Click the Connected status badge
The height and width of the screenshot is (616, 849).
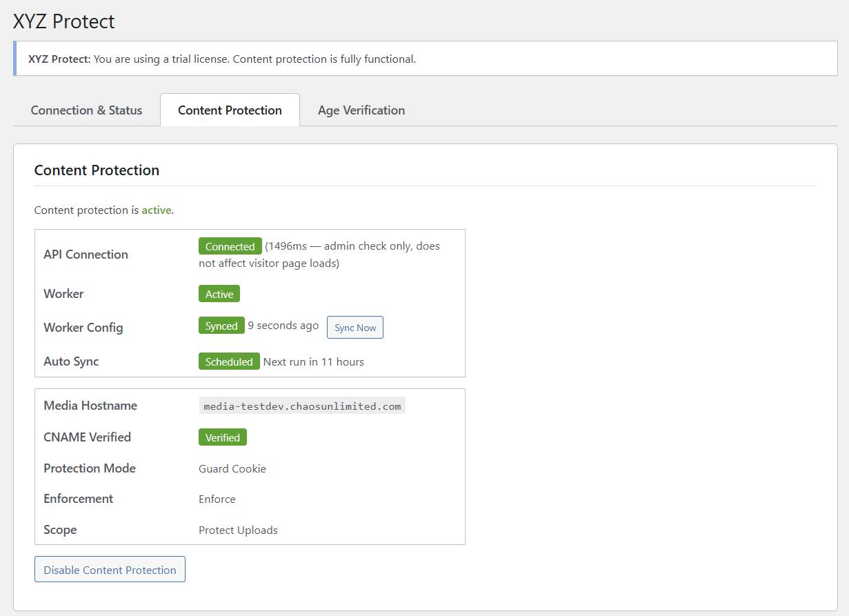pyautogui.click(x=230, y=246)
